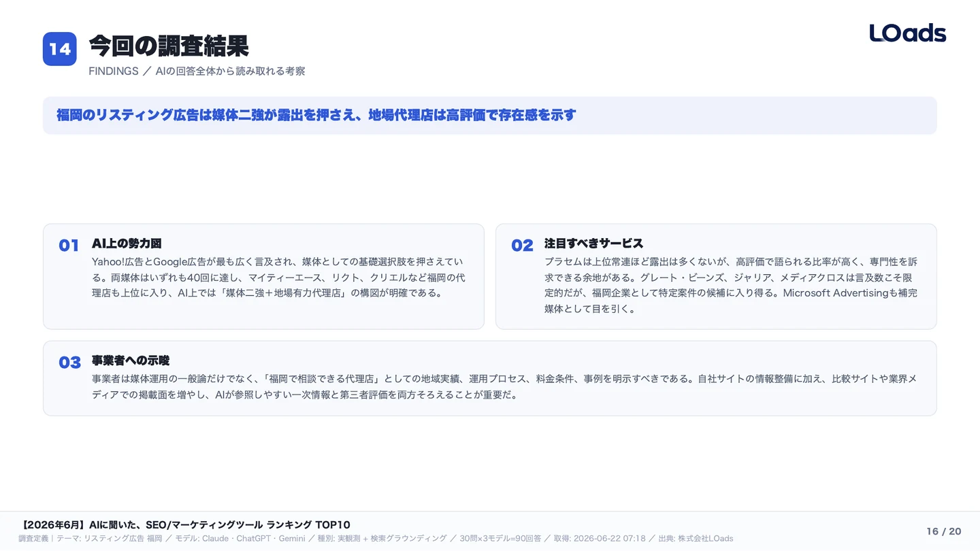This screenshot has width=980, height=551.
Task: Click the paragraph starting with Yahoo!広告とGoogle広告
Action: 278,278
